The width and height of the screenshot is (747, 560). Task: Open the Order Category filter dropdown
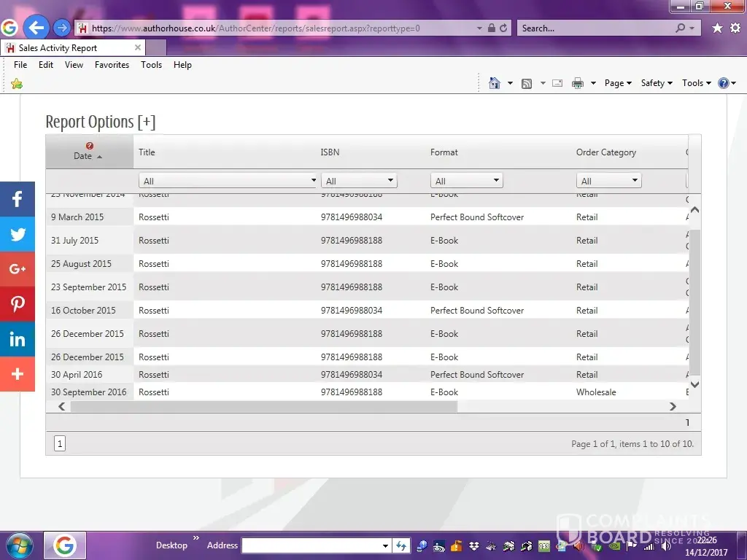608,181
